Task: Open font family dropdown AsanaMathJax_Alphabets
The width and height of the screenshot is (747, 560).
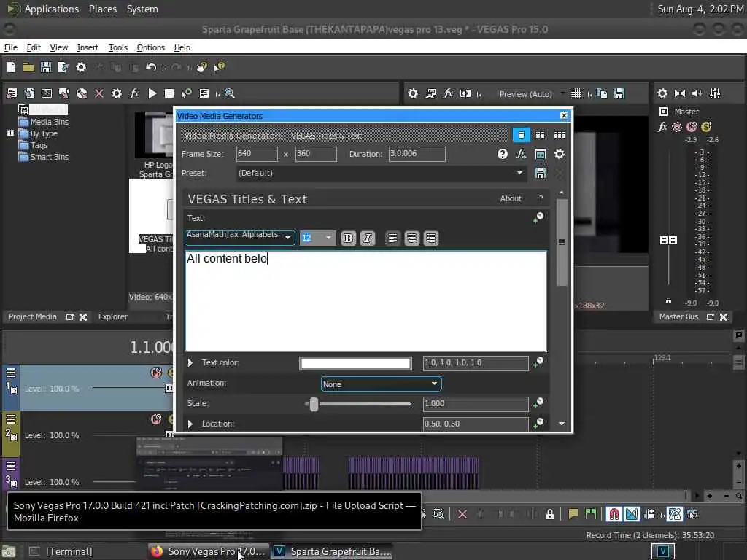Action: coord(239,237)
